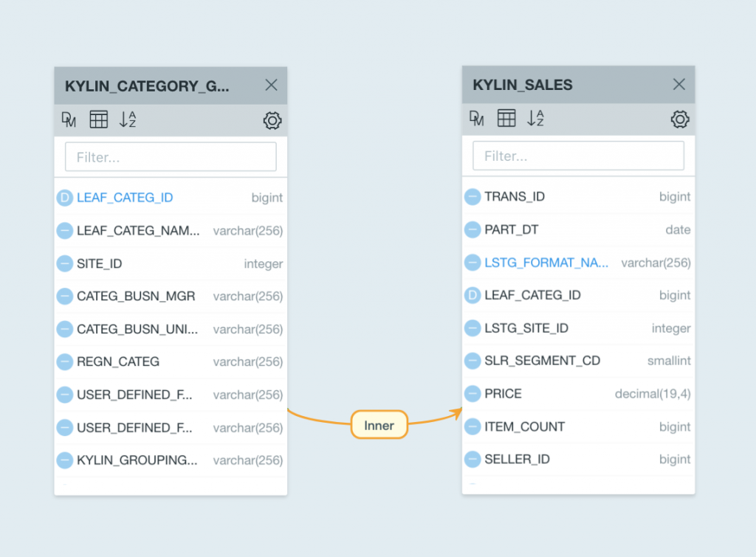The image size is (756, 557).
Task: Toggle type icon of REGN_CATEG column
Action: coord(65,361)
